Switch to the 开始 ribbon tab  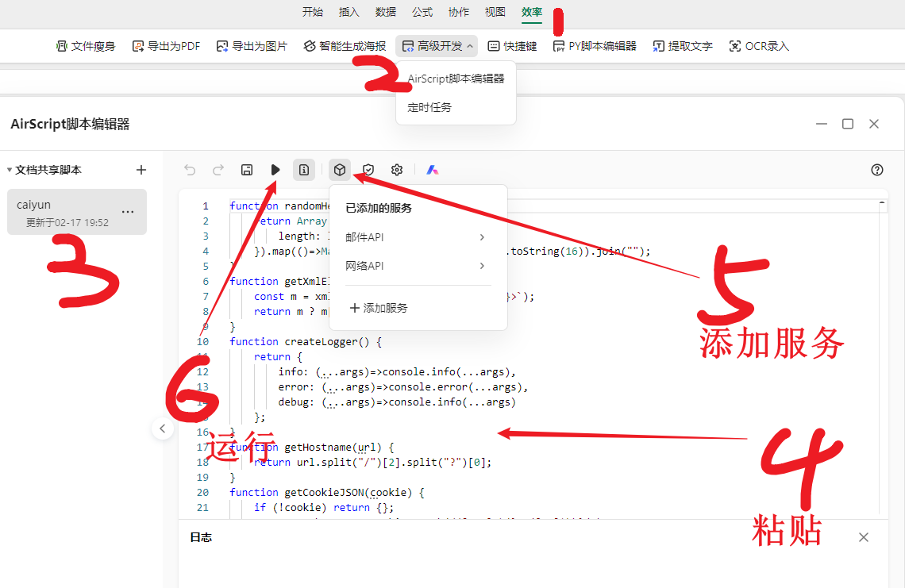pos(313,12)
